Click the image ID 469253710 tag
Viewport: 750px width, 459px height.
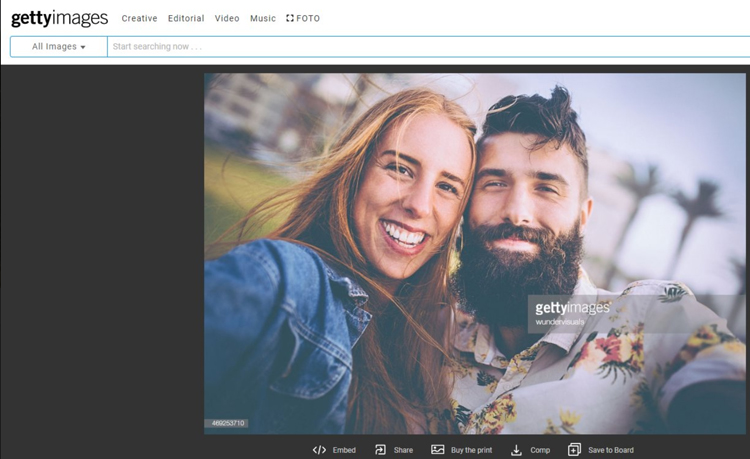coord(228,423)
